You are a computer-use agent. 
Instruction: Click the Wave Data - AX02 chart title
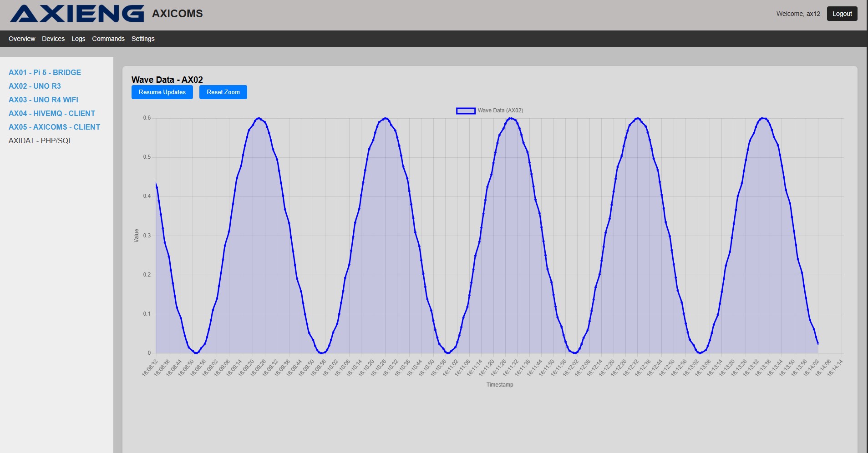(x=167, y=80)
